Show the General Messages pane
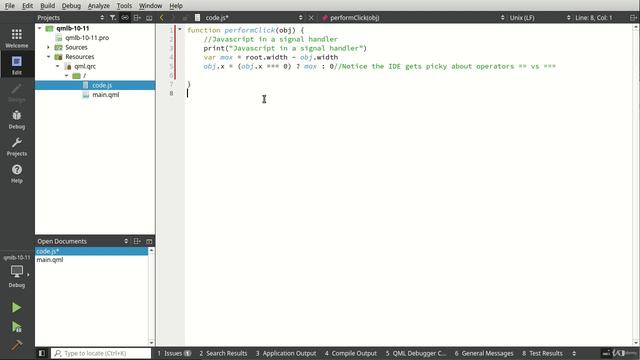Screen dimensions: 640x360 (x=484, y=353)
